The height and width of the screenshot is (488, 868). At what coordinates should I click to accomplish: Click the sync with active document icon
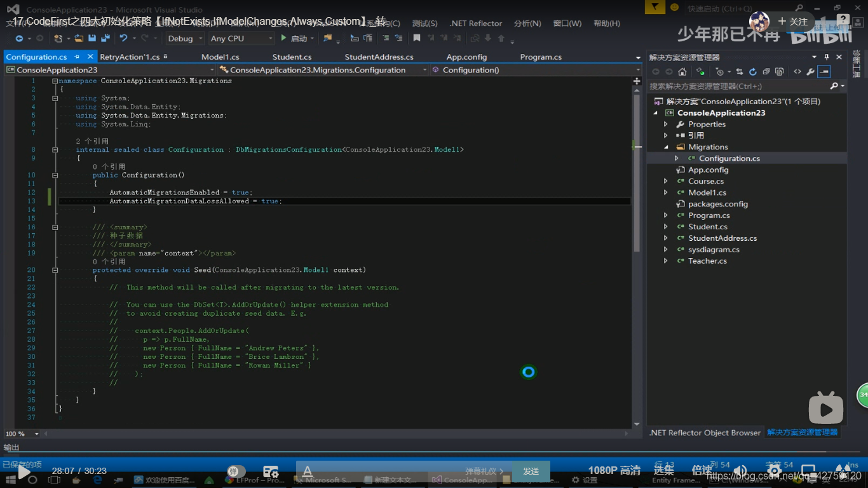coord(740,72)
